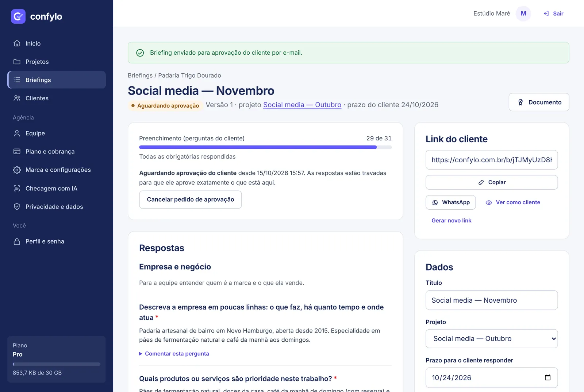Go to Projetos in sidebar

point(57,62)
